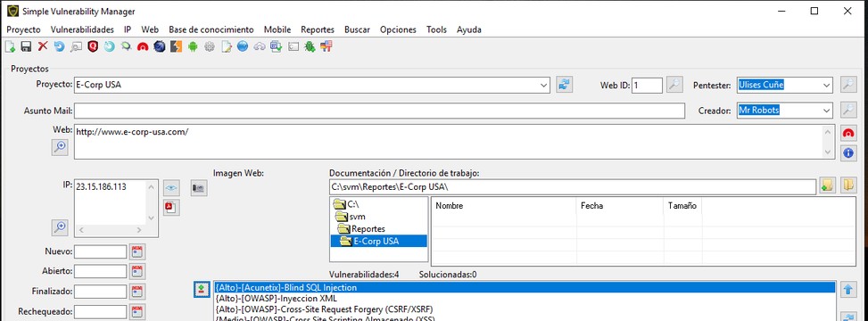This screenshot has width=868, height=321.
Task: Click the search icon beside Pentester dropdown
Action: click(x=848, y=85)
